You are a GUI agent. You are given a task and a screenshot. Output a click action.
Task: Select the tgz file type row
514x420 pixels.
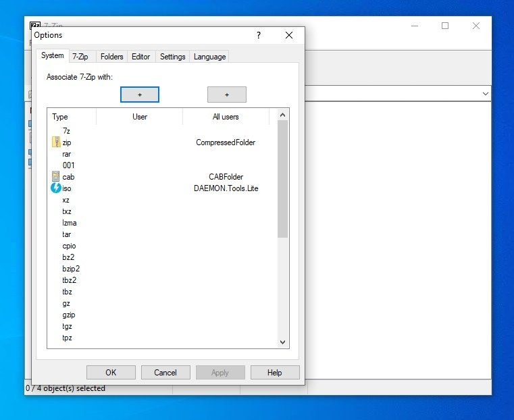pyautogui.click(x=162, y=326)
